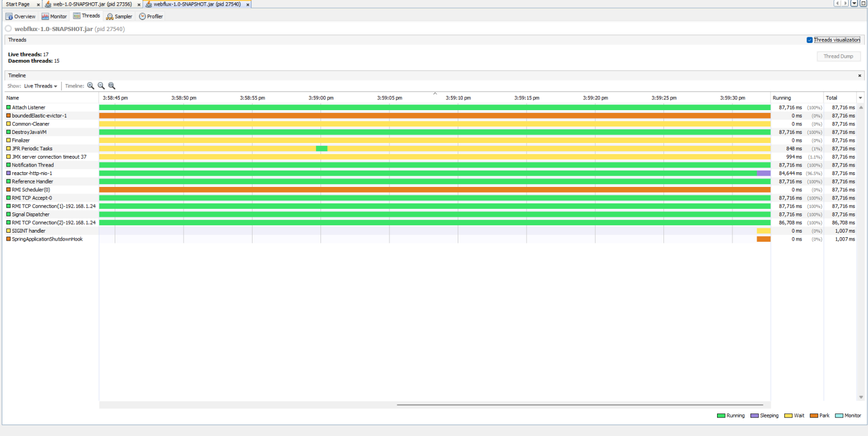Toggle Threads visualization checkbox
The width and height of the screenshot is (868, 436).
pyautogui.click(x=810, y=40)
